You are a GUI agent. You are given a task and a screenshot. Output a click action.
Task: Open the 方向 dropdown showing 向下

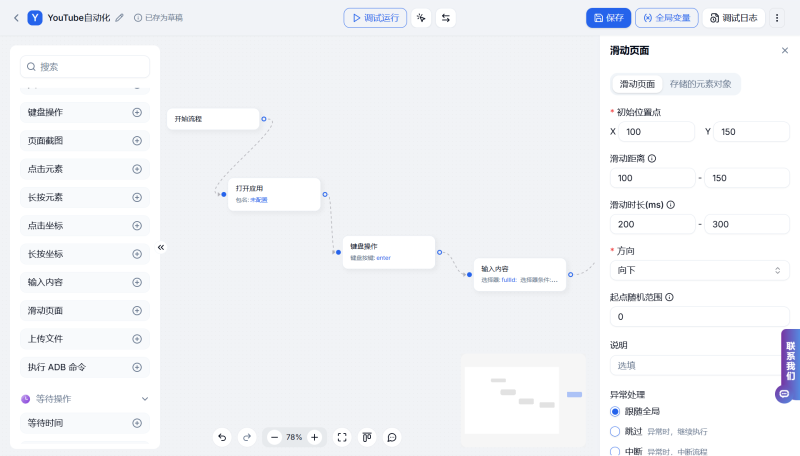[699, 270]
